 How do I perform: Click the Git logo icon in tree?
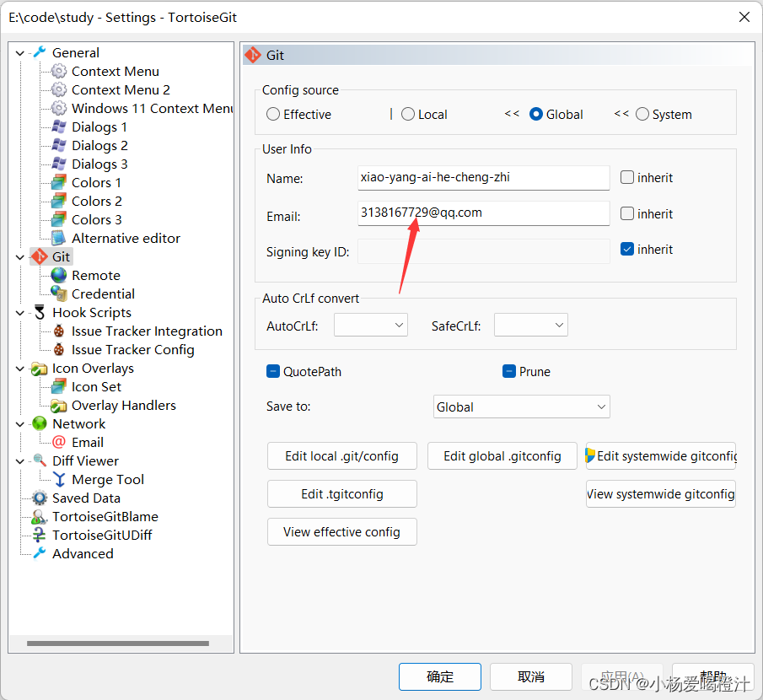point(40,256)
